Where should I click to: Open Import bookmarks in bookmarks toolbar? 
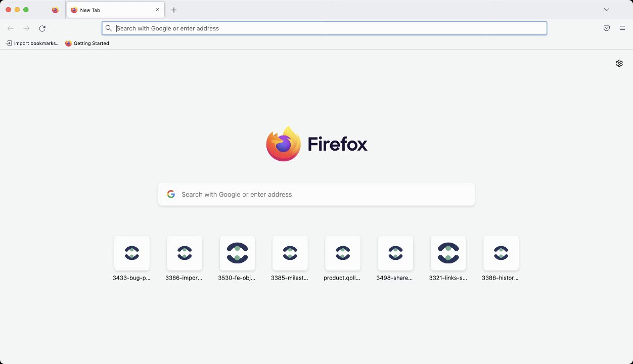pyautogui.click(x=32, y=43)
